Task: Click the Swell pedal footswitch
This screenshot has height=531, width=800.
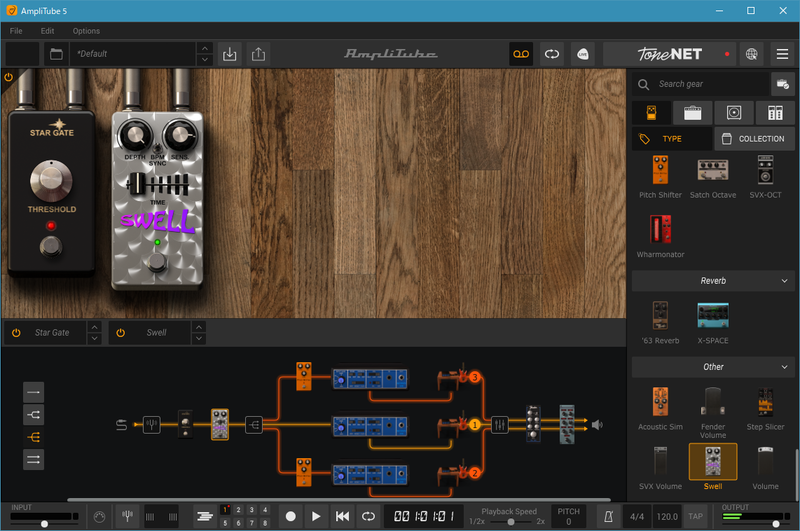Action: (157, 262)
